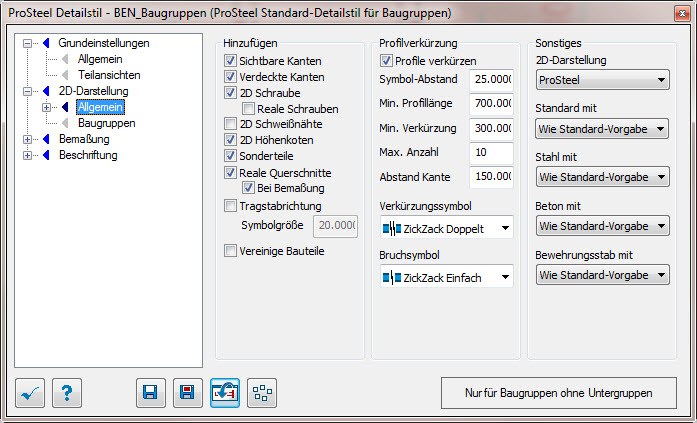Close the ProSteel Detailstil dialog
Screen dimensions: 697x423
pyautogui.click(x=682, y=14)
